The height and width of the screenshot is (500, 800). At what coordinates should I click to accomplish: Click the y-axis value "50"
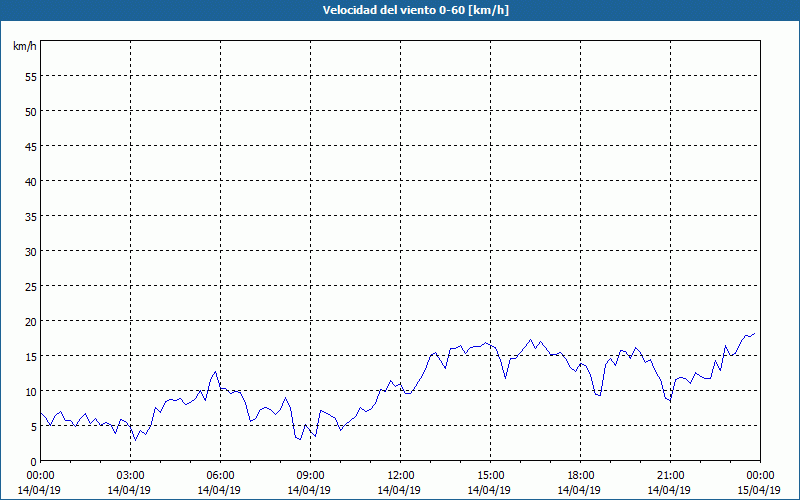(x=31, y=112)
